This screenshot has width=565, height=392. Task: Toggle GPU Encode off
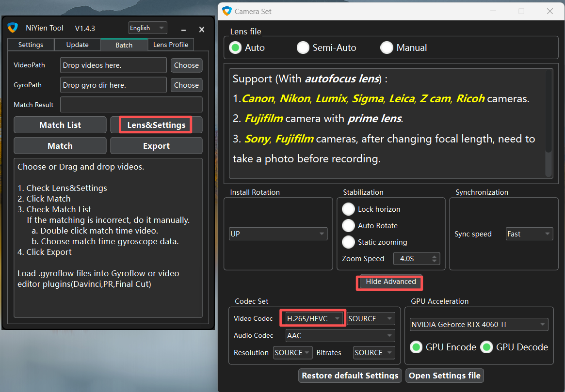(416, 347)
